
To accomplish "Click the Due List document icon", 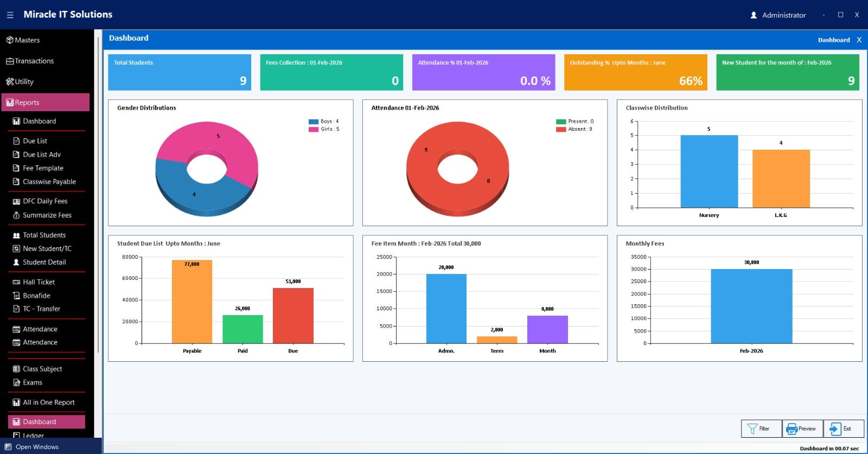I will [16, 141].
